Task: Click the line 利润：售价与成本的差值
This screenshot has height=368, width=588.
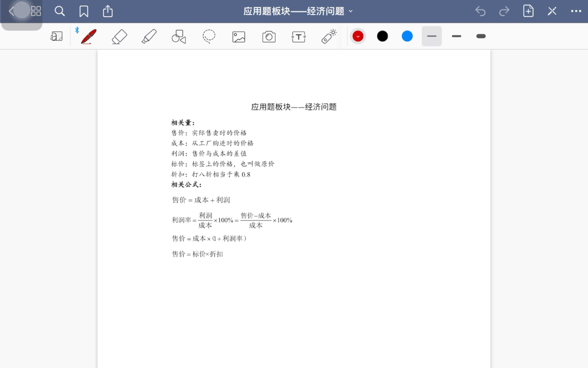Action: (209, 154)
